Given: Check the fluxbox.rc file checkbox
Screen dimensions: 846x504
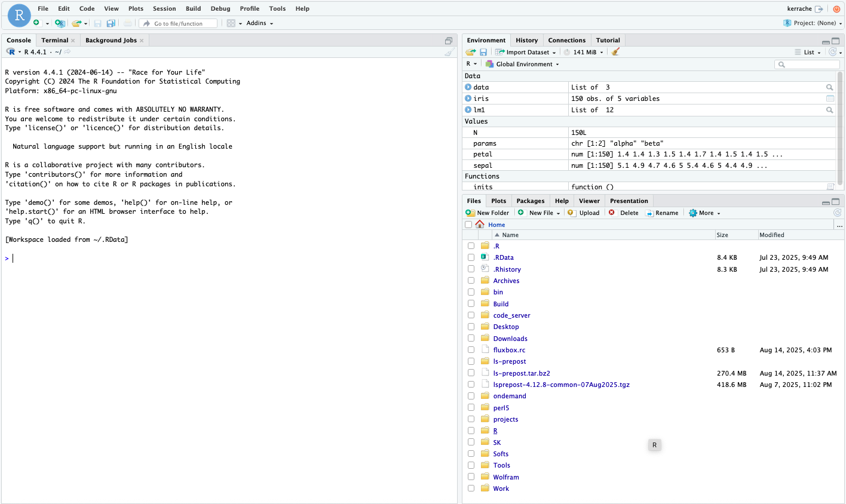Looking at the screenshot, I should 471,350.
